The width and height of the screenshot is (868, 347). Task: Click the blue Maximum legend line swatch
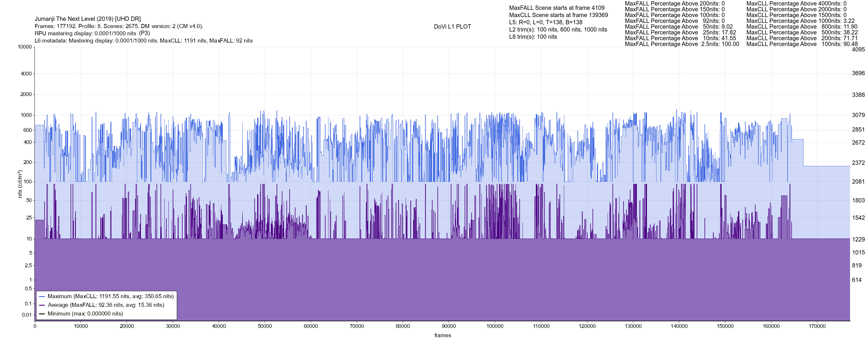(42, 296)
